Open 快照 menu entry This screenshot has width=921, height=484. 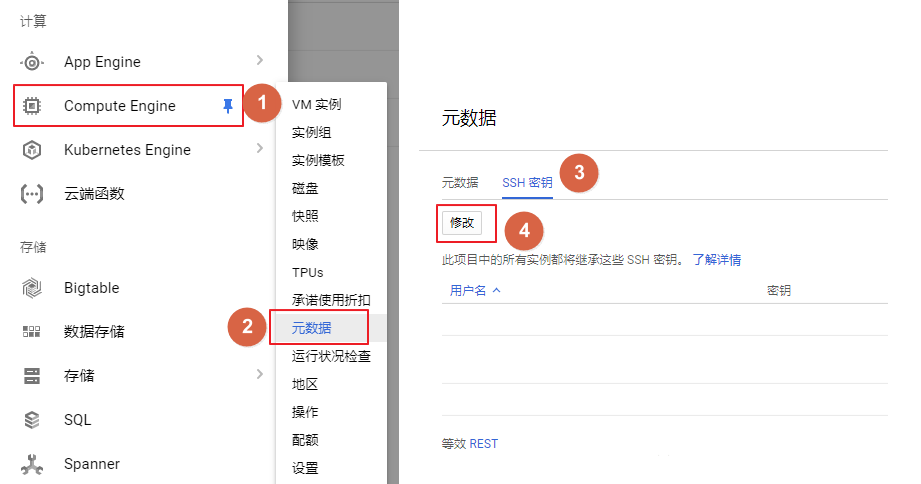(x=305, y=216)
